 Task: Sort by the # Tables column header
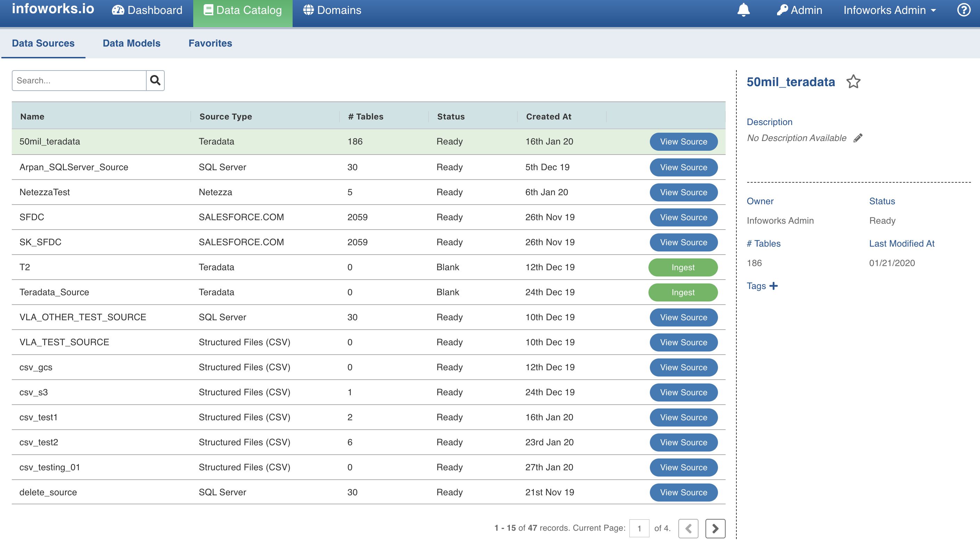pos(366,116)
